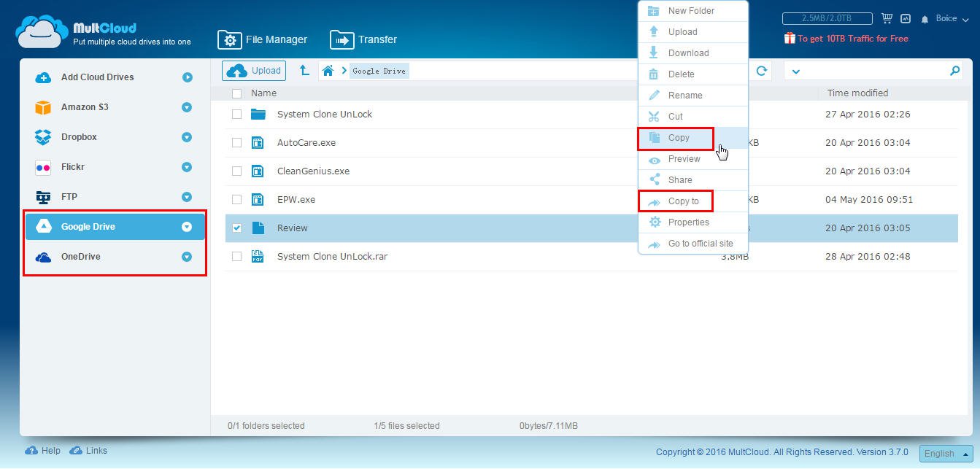
Task: Click the System Clone UnLock folder icon
Action: [x=258, y=114]
